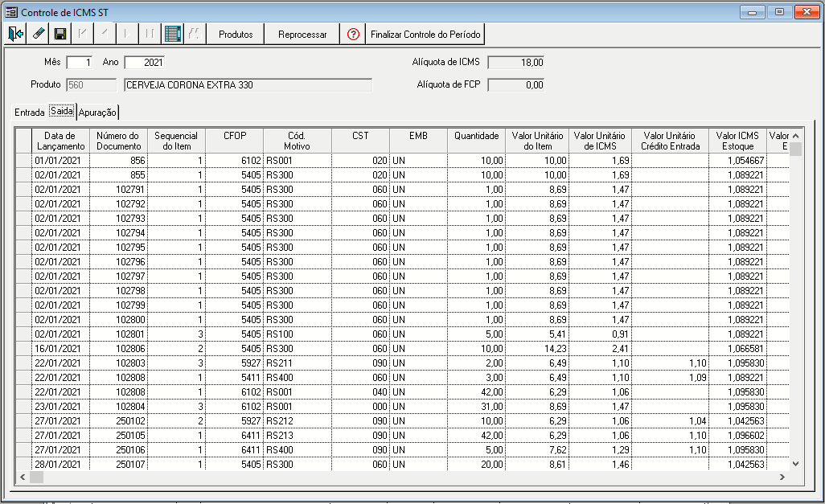
Task: Click motivo code RS213 cell
Action: coord(298,435)
